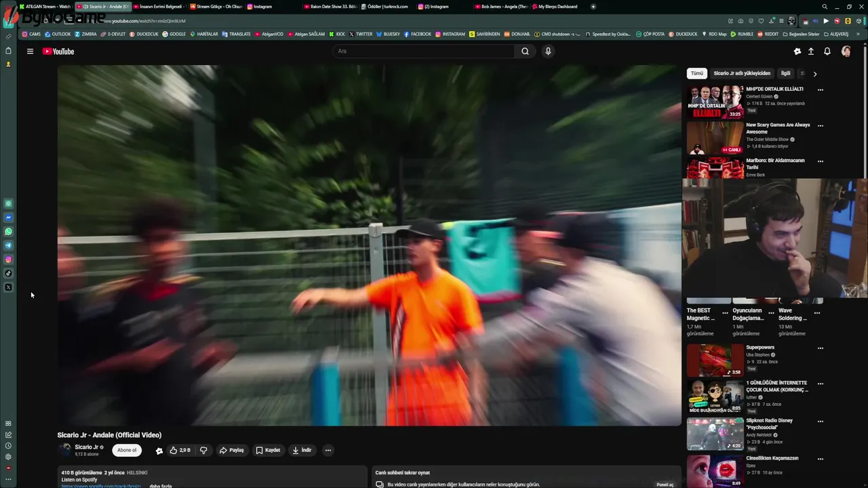Click the search magnifier button

coord(525,52)
